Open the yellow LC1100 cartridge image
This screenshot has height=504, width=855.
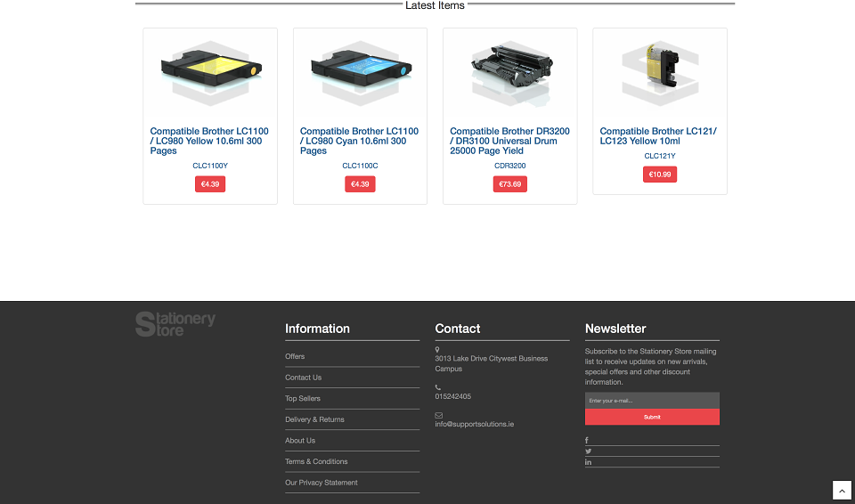click(x=210, y=74)
